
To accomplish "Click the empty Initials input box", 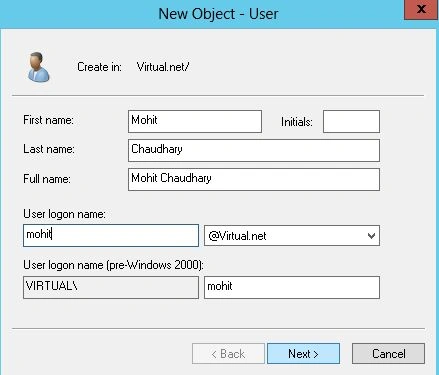I will 351,121.
